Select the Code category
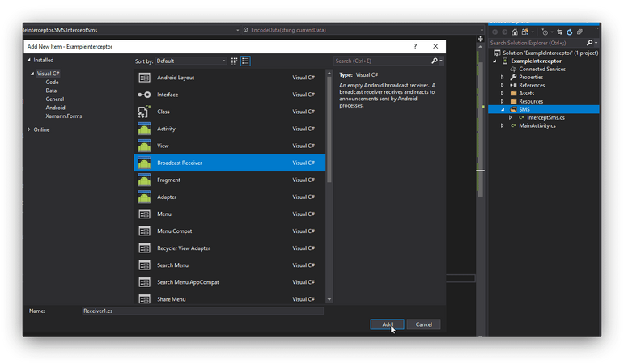This screenshot has height=364, width=624. pyautogui.click(x=52, y=82)
